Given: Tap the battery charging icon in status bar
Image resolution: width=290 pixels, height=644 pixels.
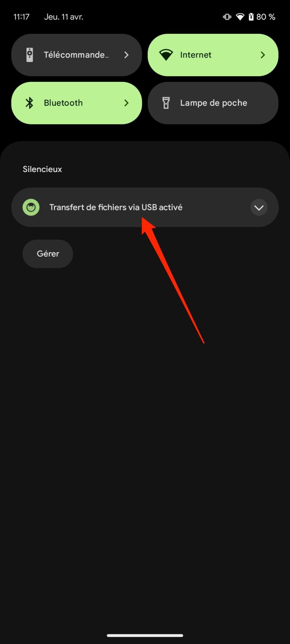Looking at the screenshot, I should (251, 17).
